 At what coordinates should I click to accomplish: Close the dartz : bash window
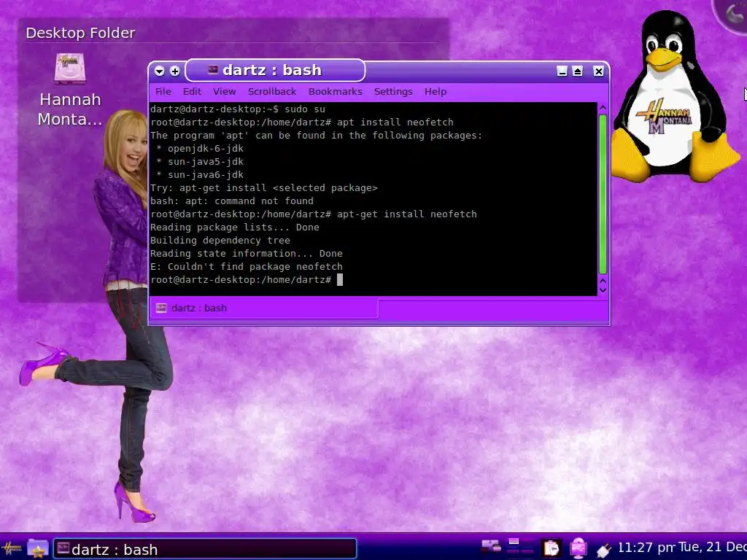click(x=598, y=71)
